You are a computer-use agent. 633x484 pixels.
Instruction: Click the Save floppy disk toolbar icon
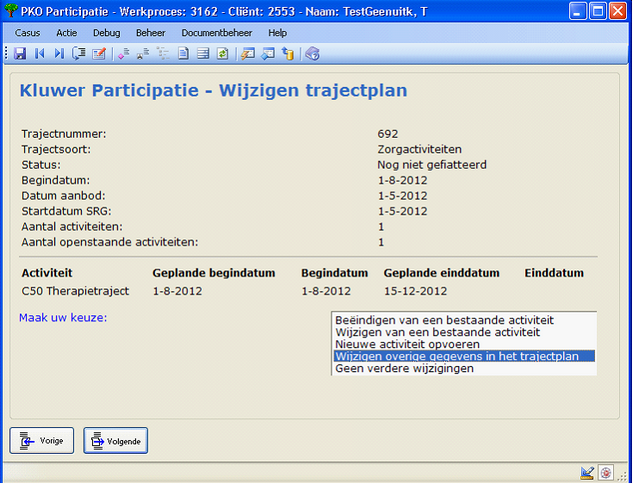pyautogui.click(x=20, y=54)
